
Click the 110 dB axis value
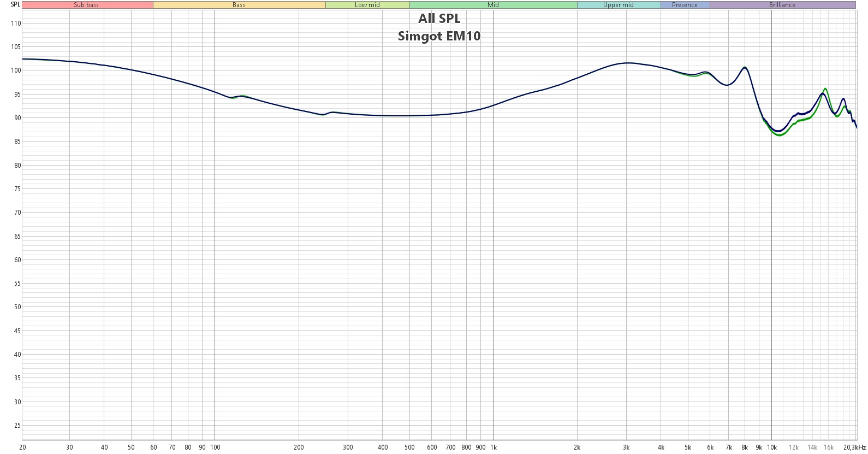[16, 23]
